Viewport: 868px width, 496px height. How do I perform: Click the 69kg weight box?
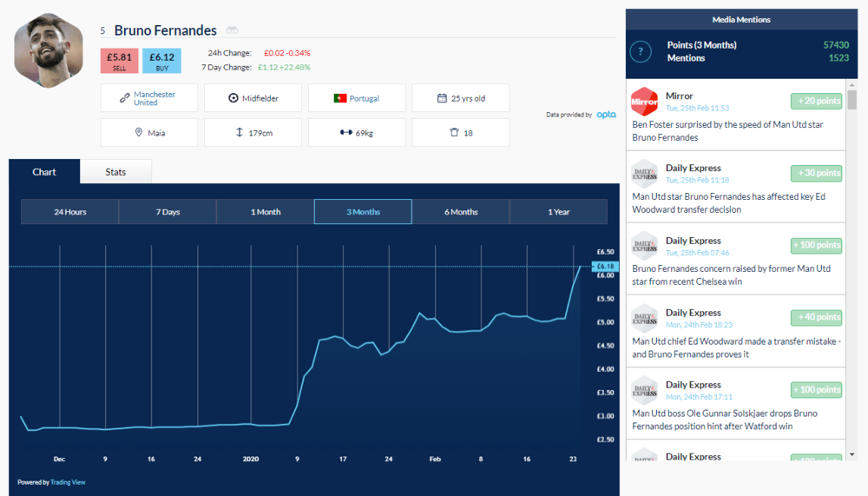(357, 132)
